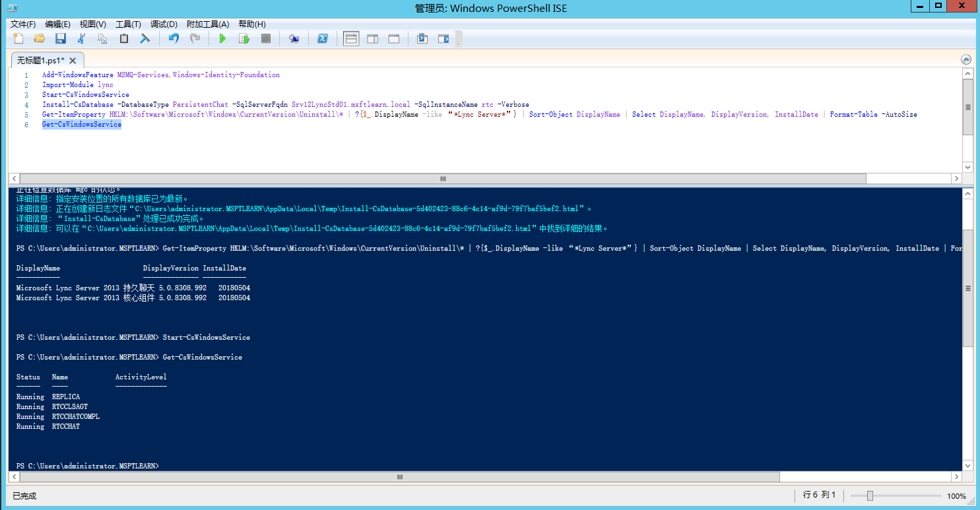This screenshot has width=980, height=510.
Task: Script pane horizontal scrollbar right arrow
Action: point(956,179)
